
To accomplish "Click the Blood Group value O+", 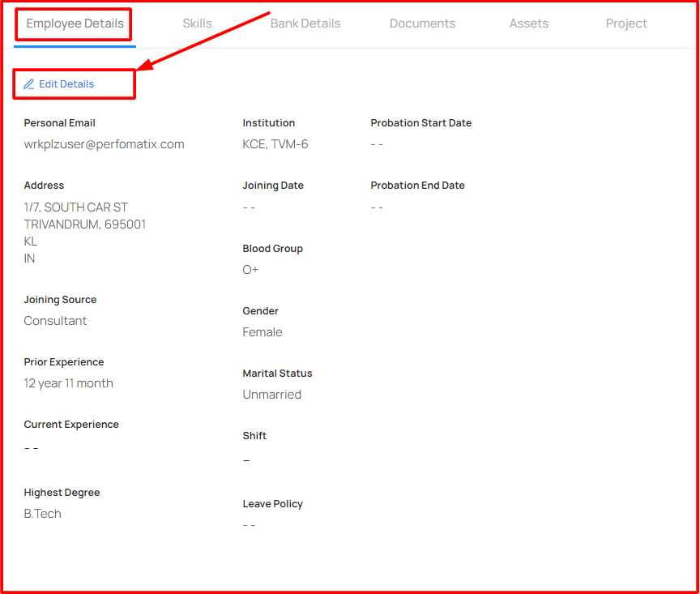I will point(250,270).
